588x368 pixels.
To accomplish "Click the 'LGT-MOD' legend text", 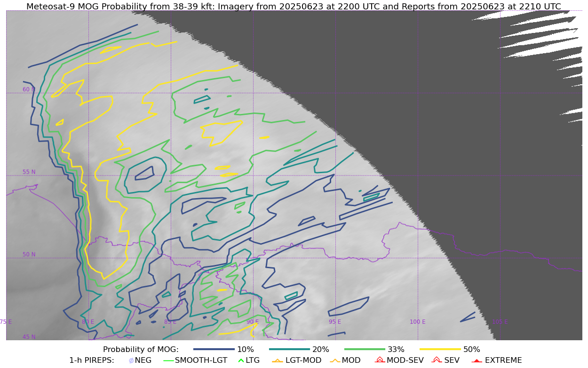I will pos(303,360).
